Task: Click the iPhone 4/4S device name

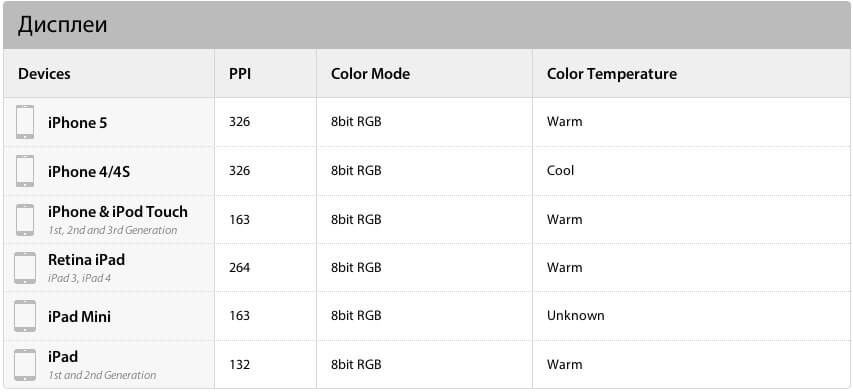Action: pos(89,172)
